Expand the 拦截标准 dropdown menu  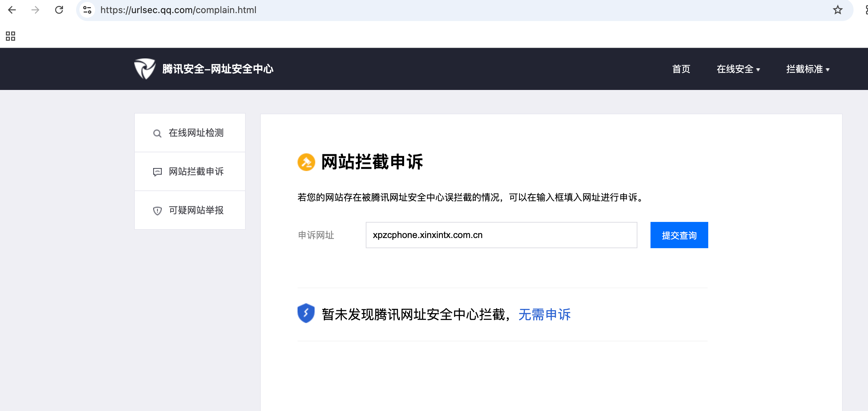(x=807, y=69)
